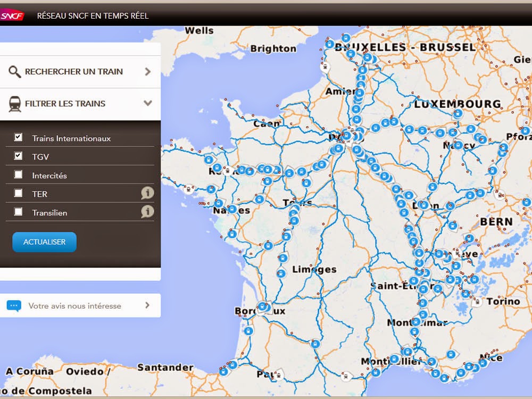532x399 pixels.
Task: Open the Rechercher un train panel
Action: click(x=80, y=72)
